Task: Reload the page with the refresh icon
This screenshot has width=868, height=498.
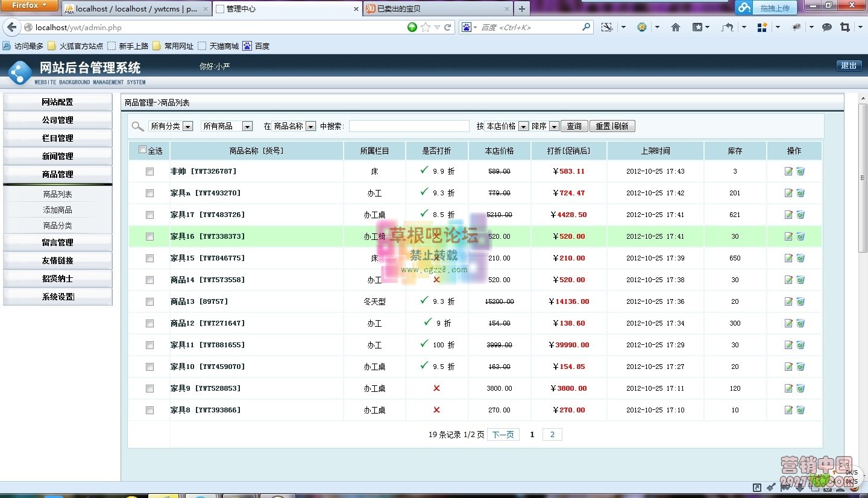Action: [447, 27]
